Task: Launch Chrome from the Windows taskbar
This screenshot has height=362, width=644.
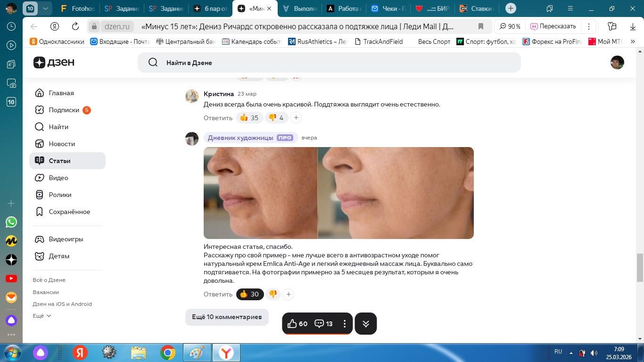Action: point(167,352)
